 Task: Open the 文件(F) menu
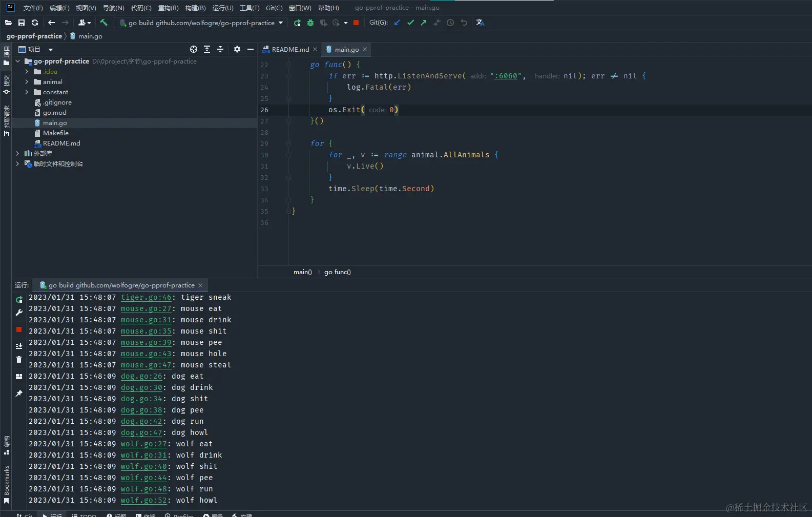coord(33,8)
